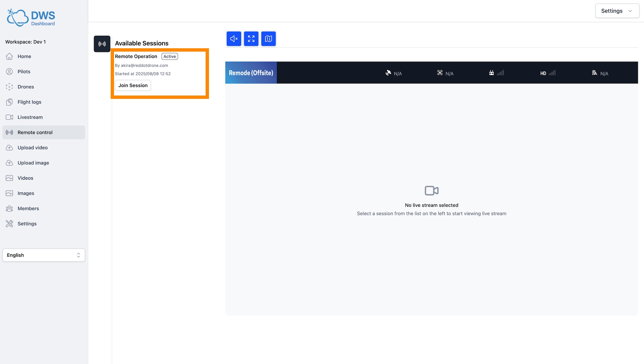644x364 pixels.
Task: Join the Remote Operation session
Action: click(133, 85)
